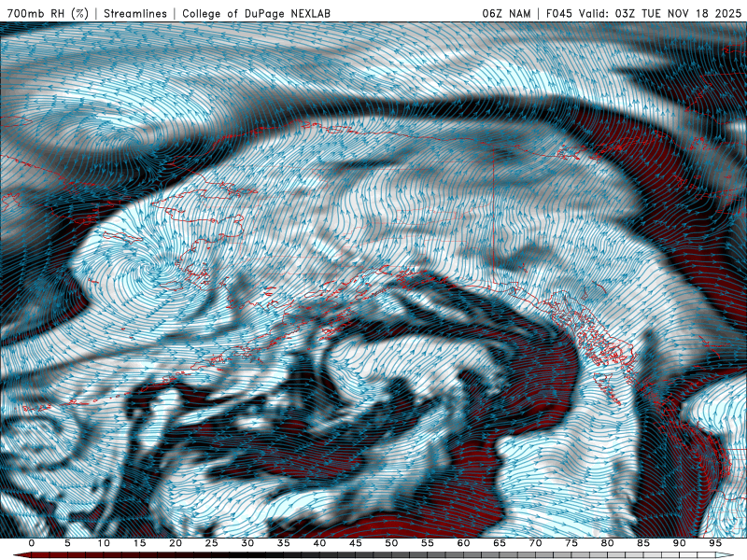Click the colorbar label '20'

tap(176, 543)
